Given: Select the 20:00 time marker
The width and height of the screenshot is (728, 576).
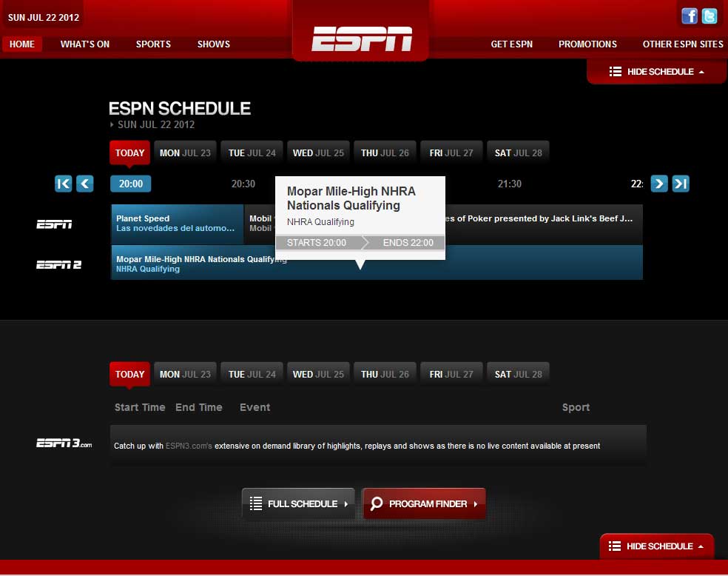Looking at the screenshot, I should (x=130, y=184).
